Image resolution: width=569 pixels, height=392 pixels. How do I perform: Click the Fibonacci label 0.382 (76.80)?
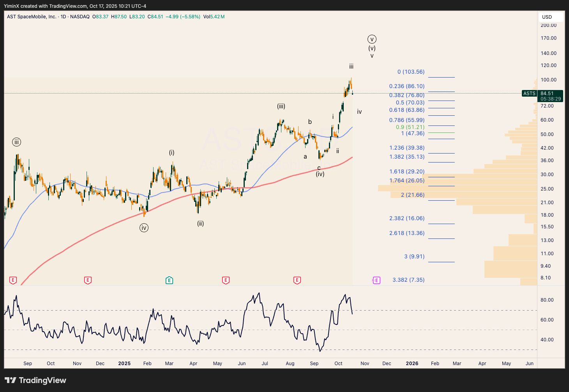(407, 95)
